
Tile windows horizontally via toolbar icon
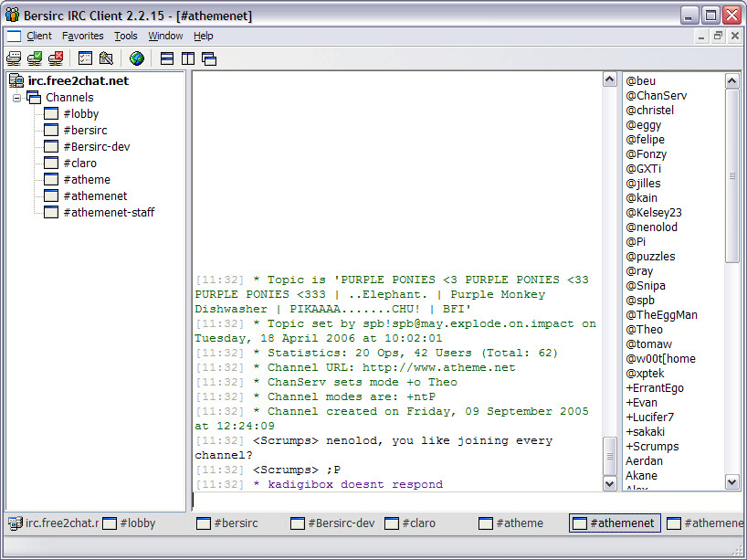[x=167, y=58]
